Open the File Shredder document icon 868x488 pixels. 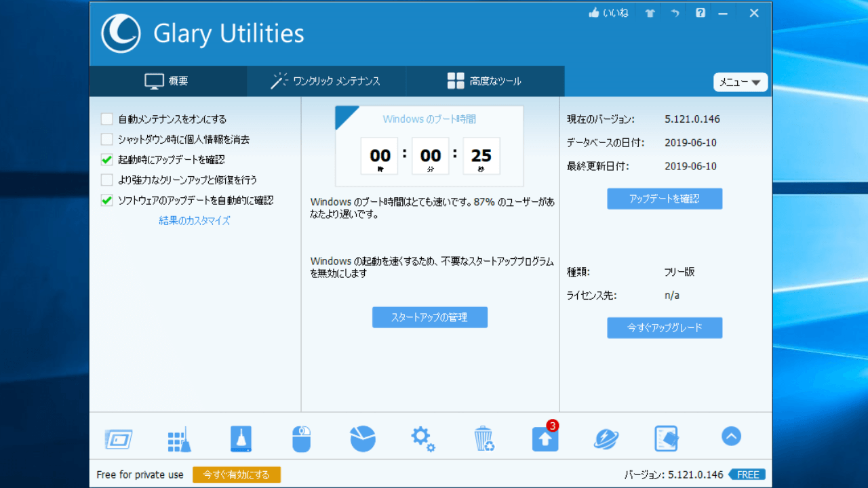point(667,439)
